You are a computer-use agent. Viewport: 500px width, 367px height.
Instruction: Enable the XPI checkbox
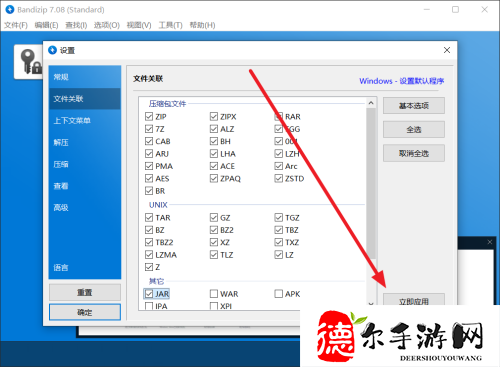[214, 306]
